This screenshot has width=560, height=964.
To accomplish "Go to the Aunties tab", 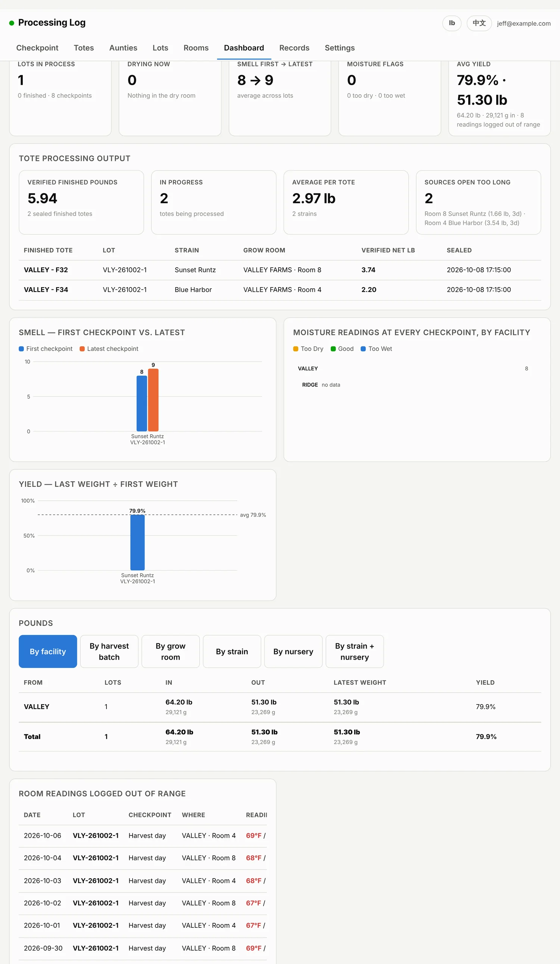I will [123, 48].
